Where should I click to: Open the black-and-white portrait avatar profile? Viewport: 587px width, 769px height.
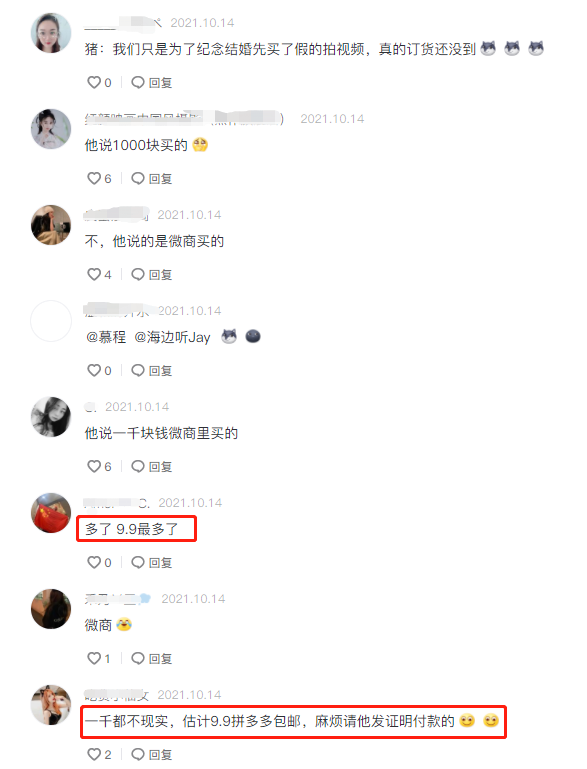[51, 417]
